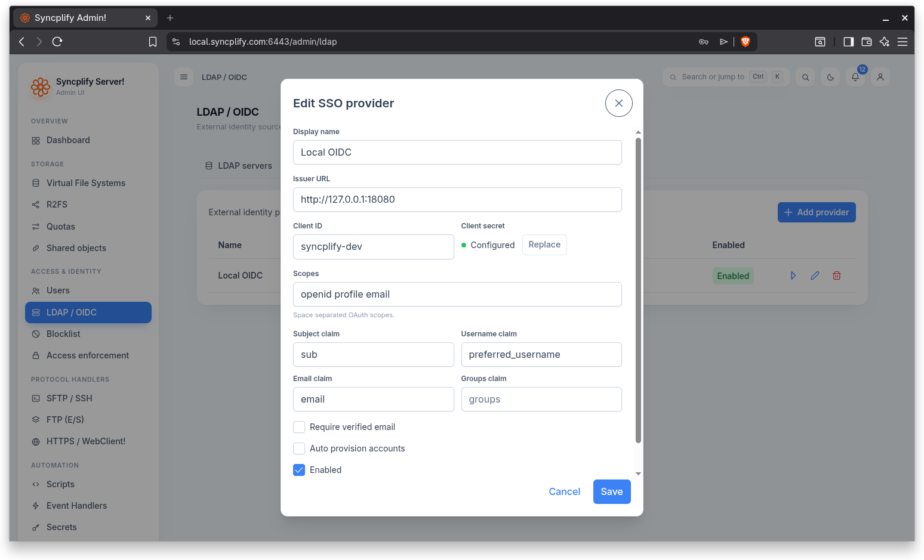This screenshot has height=560, width=924.
Task: Select LDAP / OIDC sidebar item
Action: pyautogui.click(x=88, y=313)
